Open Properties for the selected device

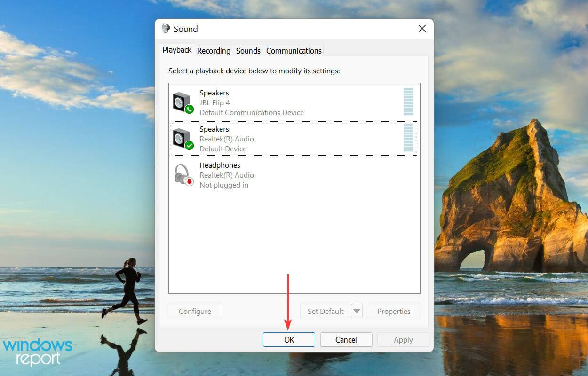[x=394, y=311]
